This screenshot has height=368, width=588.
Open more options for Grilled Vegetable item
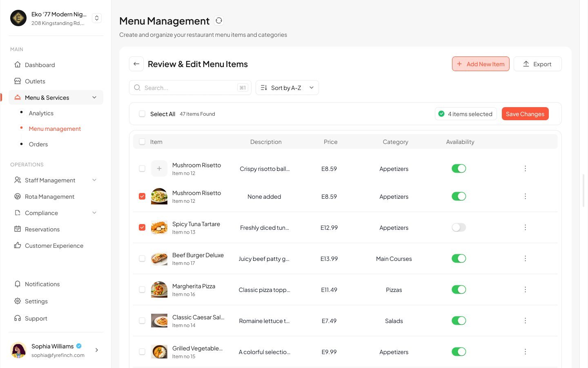pos(525,352)
